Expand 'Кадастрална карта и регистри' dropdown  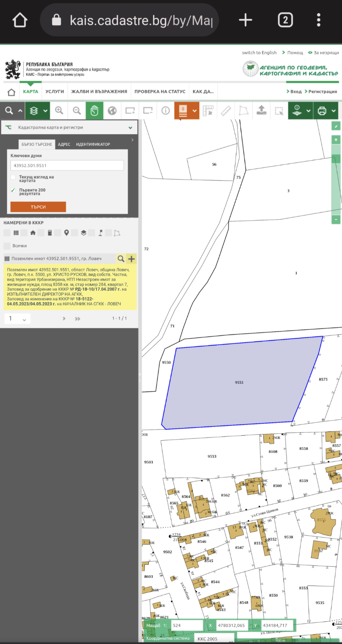click(130, 127)
